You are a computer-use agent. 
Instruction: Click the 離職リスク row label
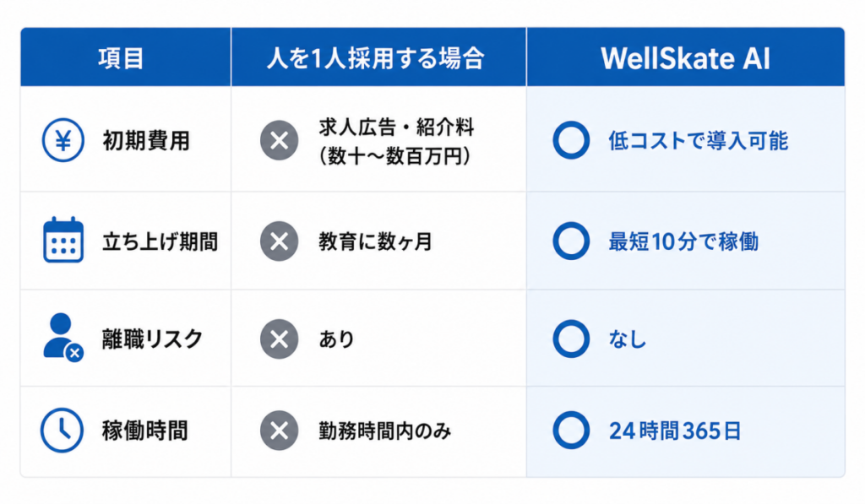pyautogui.click(x=153, y=339)
